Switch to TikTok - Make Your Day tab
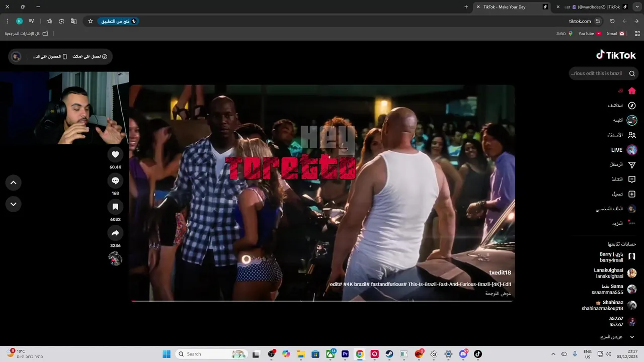The height and width of the screenshot is (362, 644). pyautogui.click(x=511, y=7)
